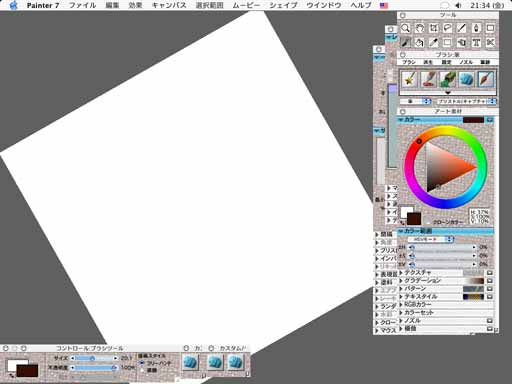This screenshot has width=512, height=384.
Task: Choose the sparkle star wand brush thumbnail
Action: coord(409,80)
